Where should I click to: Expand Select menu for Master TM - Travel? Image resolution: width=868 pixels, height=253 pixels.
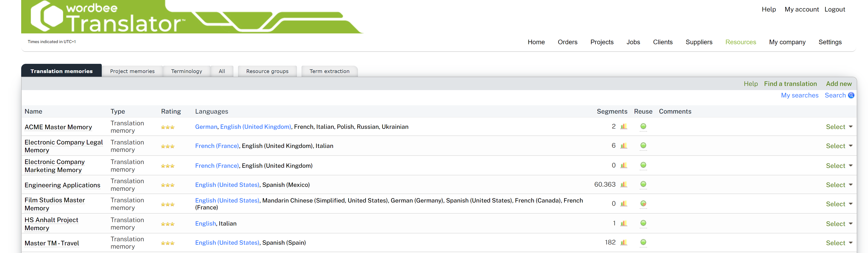[839, 243]
